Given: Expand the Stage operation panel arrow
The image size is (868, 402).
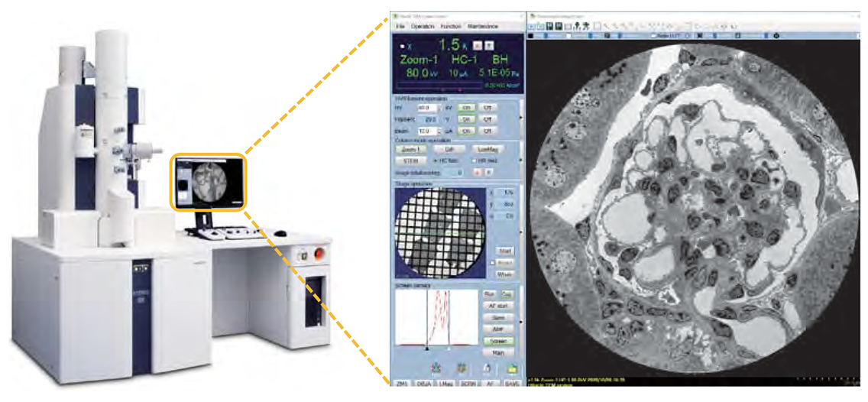Looking at the screenshot, I should [520, 232].
